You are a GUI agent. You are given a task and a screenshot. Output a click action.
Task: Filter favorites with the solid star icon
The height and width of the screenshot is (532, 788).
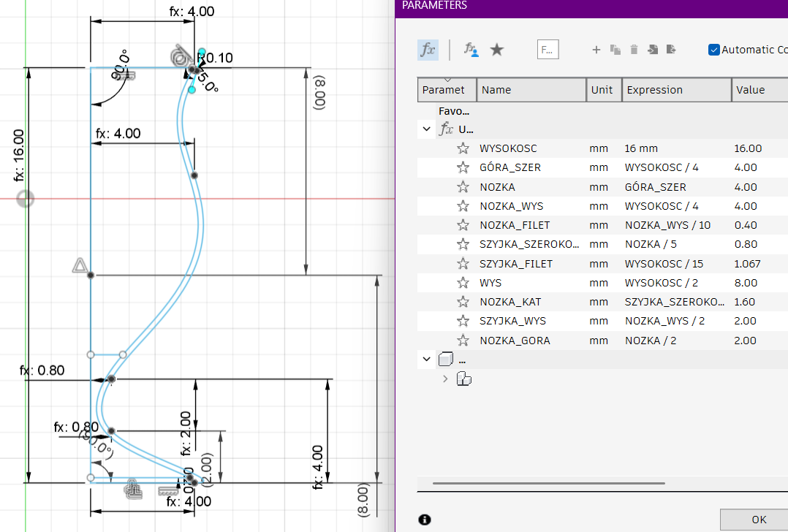point(497,50)
